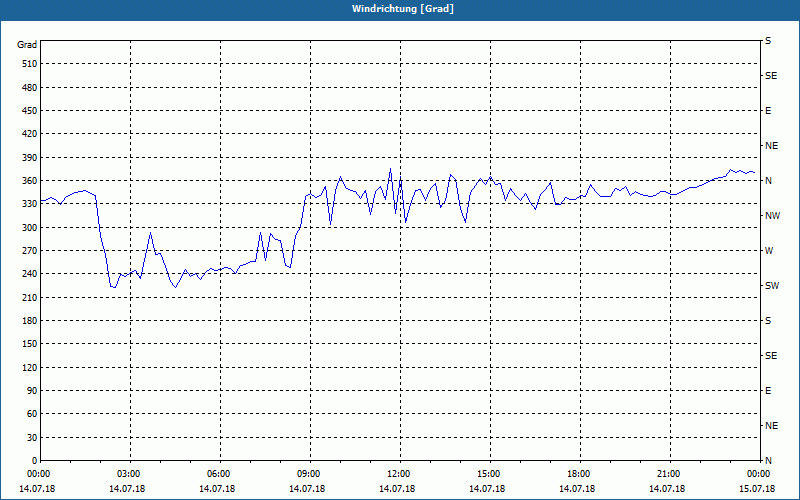Select the 00:00 label above 15.07.18
The image size is (800, 500).
click(x=759, y=474)
